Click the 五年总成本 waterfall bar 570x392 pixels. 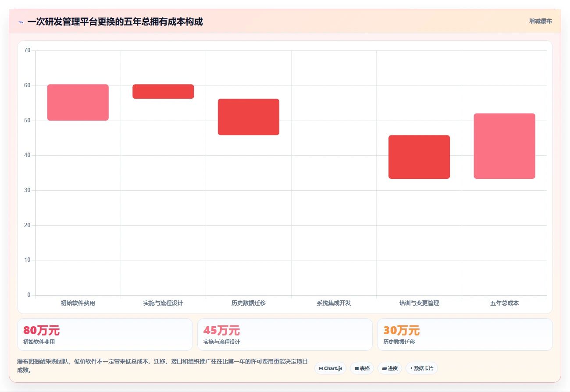pos(504,146)
